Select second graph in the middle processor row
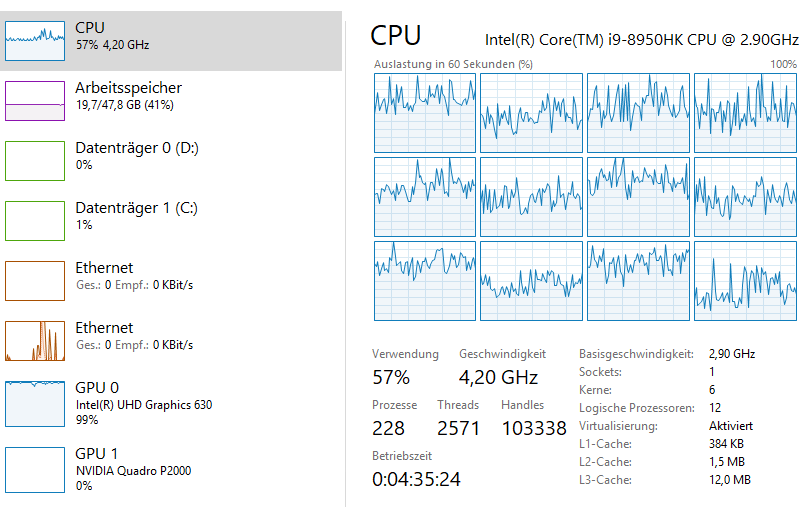This screenshot has height=522, width=809. (x=531, y=197)
